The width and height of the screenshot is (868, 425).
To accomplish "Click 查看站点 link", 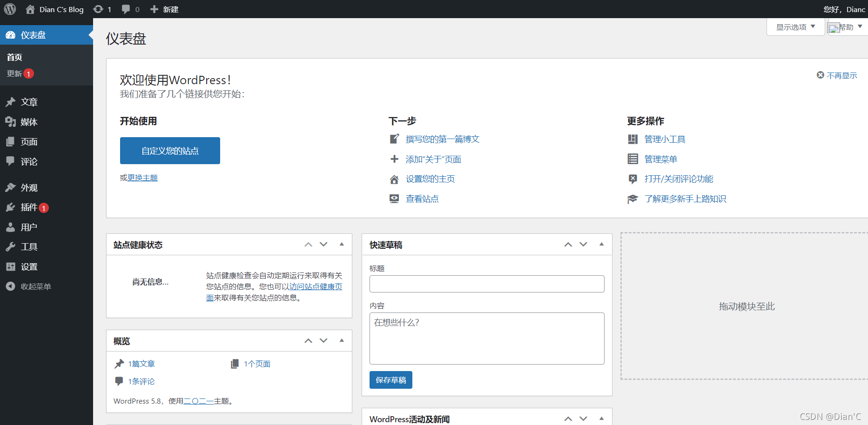I will pos(422,199).
